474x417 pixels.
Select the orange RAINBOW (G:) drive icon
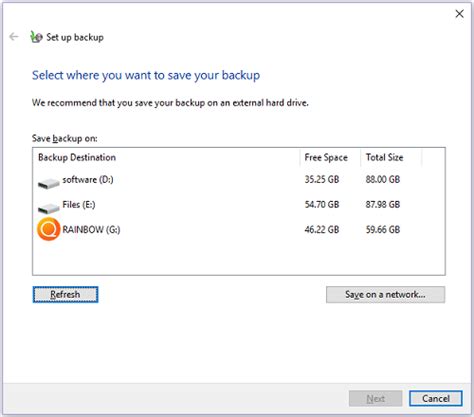pyautogui.click(x=49, y=229)
